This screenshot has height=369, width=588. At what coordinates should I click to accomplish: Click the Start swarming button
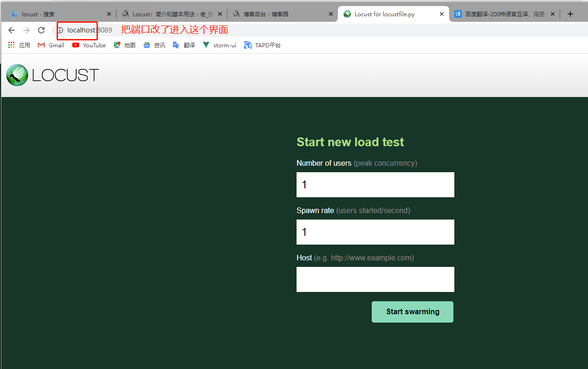(x=413, y=312)
